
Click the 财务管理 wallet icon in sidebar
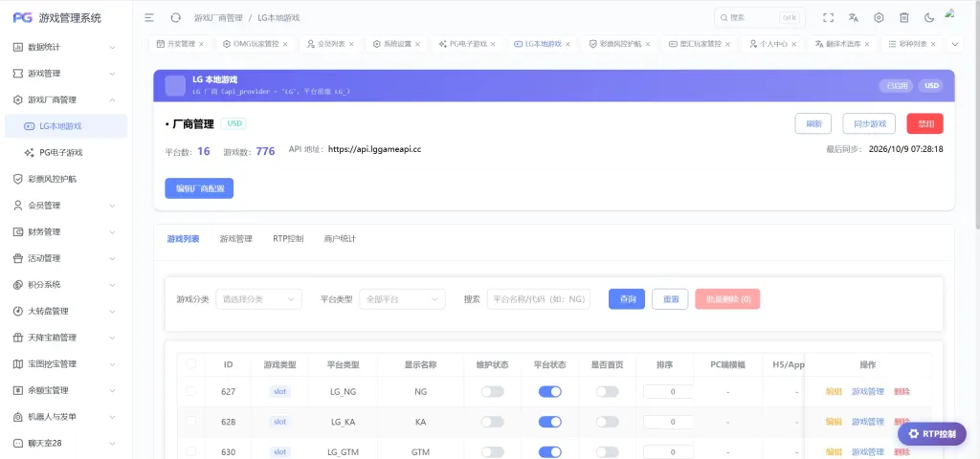[18, 231]
